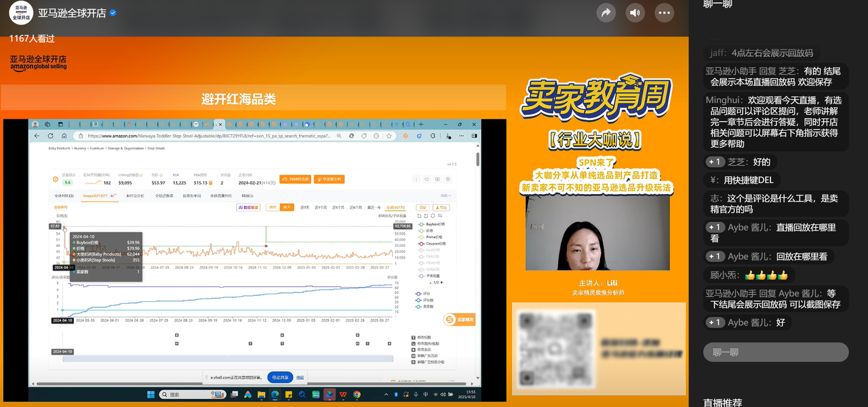
Task: Open the 变体对比(2) tab
Action: pos(64,195)
